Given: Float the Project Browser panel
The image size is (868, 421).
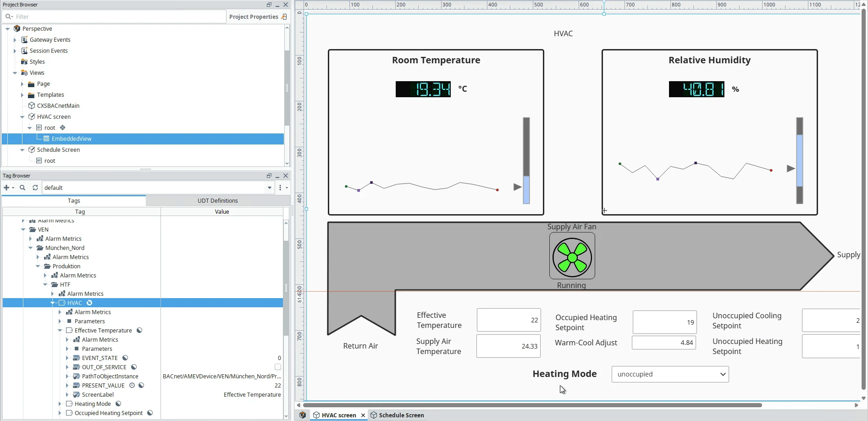Looking at the screenshot, I should [x=269, y=5].
